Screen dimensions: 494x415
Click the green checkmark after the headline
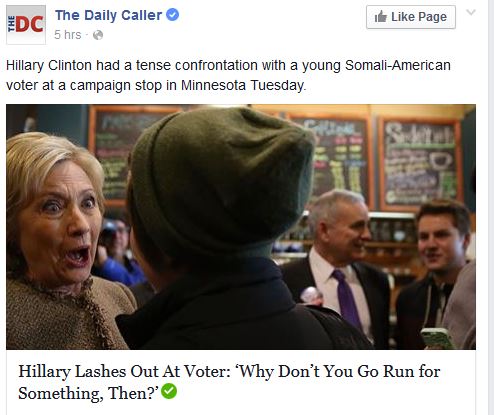169,391
